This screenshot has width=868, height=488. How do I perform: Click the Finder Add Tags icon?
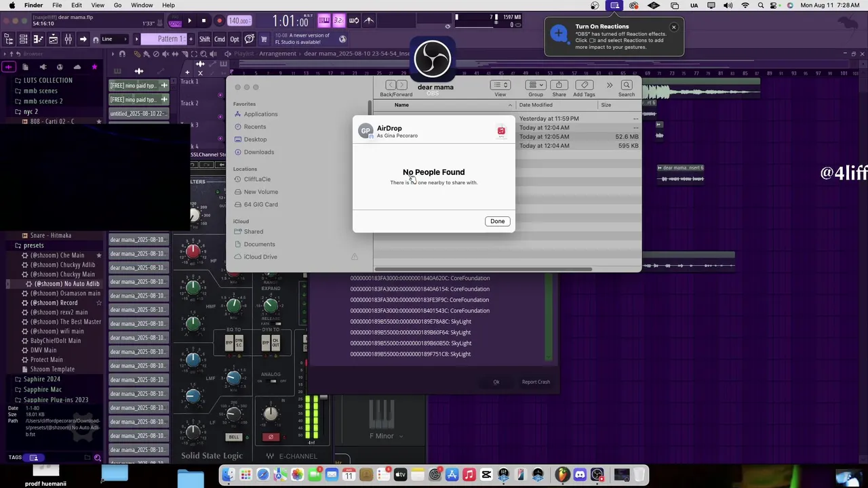coord(585,85)
